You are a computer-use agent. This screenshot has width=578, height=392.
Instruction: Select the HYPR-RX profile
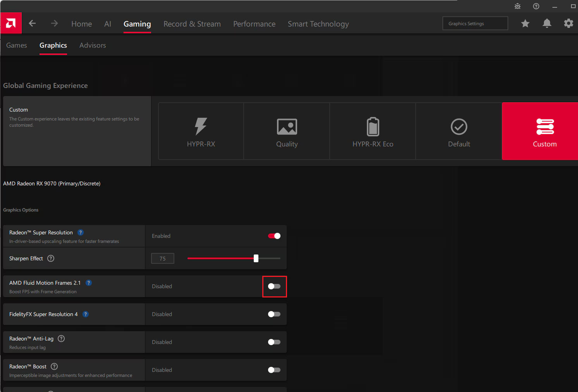201,131
